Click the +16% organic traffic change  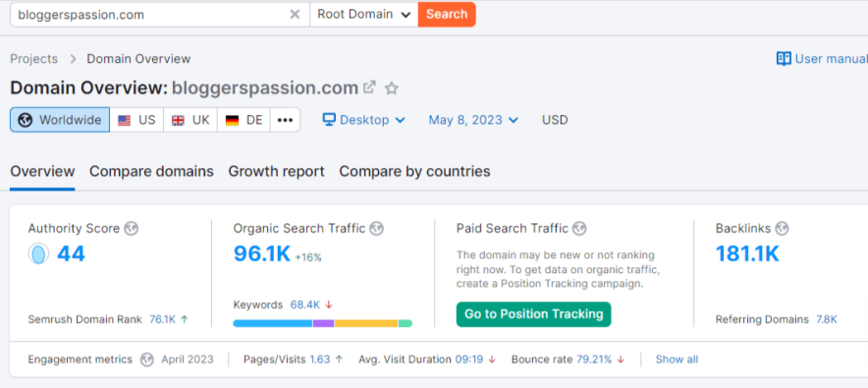pyautogui.click(x=307, y=257)
